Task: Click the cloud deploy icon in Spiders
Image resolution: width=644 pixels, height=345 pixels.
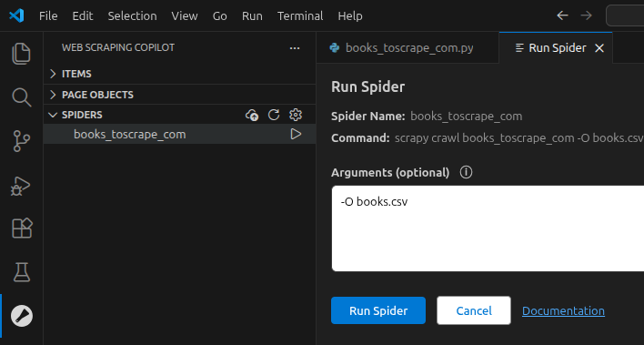Action: click(x=252, y=115)
